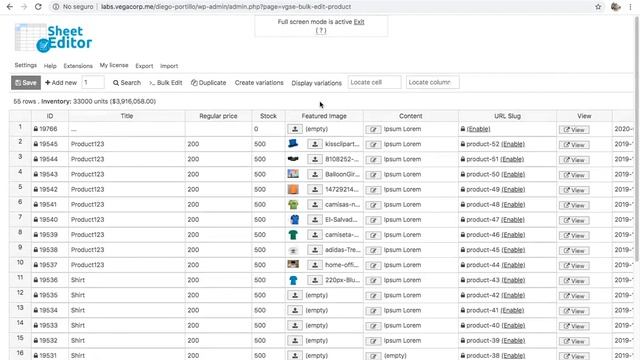Add new row button
The width and height of the screenshot is (640, 360).
(61, 82)
